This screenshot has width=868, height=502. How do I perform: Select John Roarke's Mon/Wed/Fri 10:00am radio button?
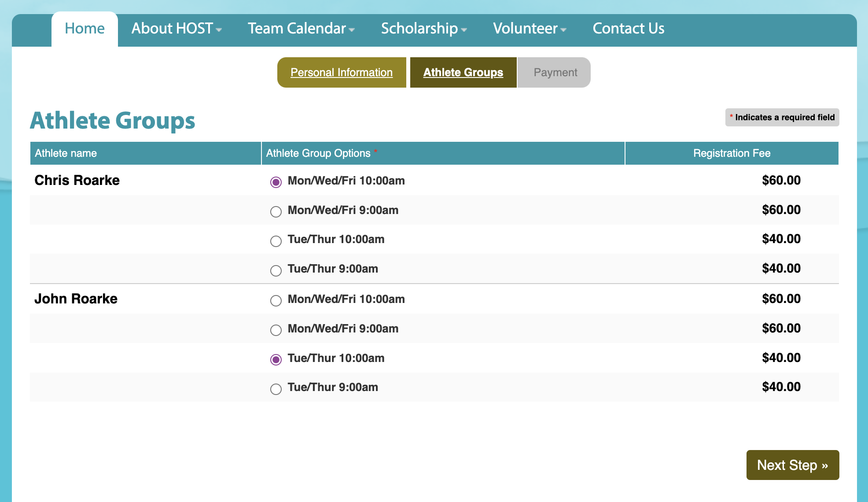(x=276, y=301)
